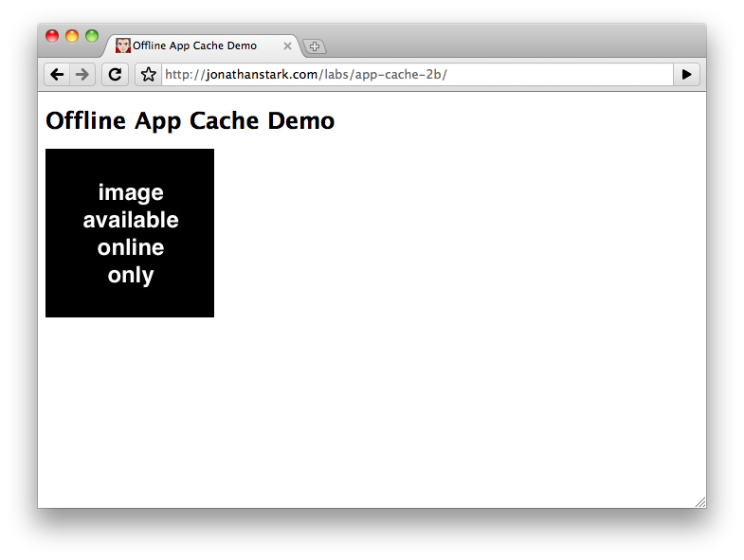The width and height of the screenshot is (744, 560).
Task: Bookmark this page with the star icon
Action: [x=148, y=75]
